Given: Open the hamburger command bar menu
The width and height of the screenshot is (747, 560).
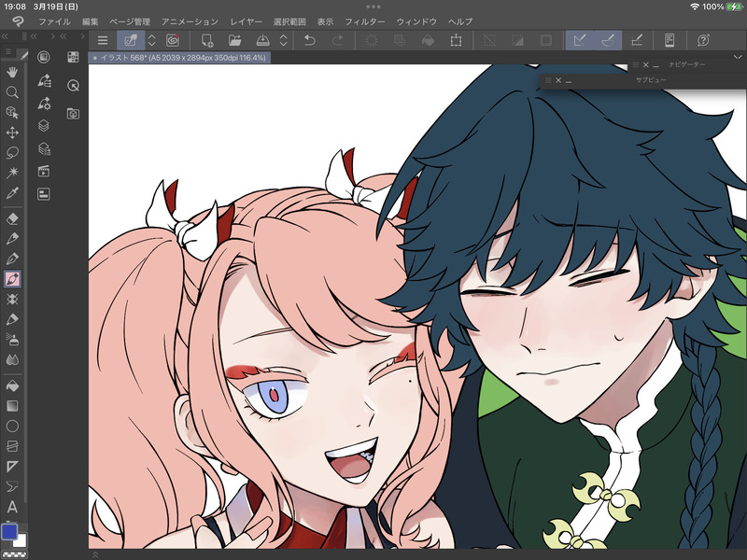Looking at the screenshot, I should click(x=103, y=40).
